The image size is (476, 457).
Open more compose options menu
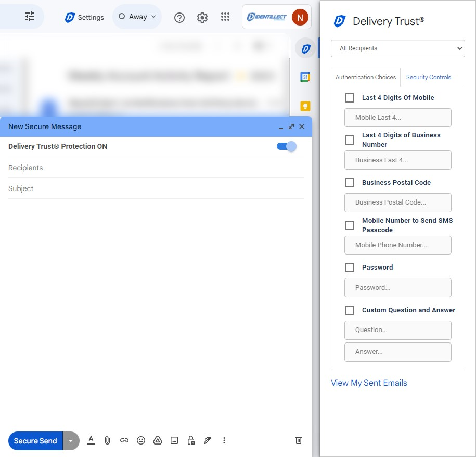pyautogui.click(x=224, y=440)
